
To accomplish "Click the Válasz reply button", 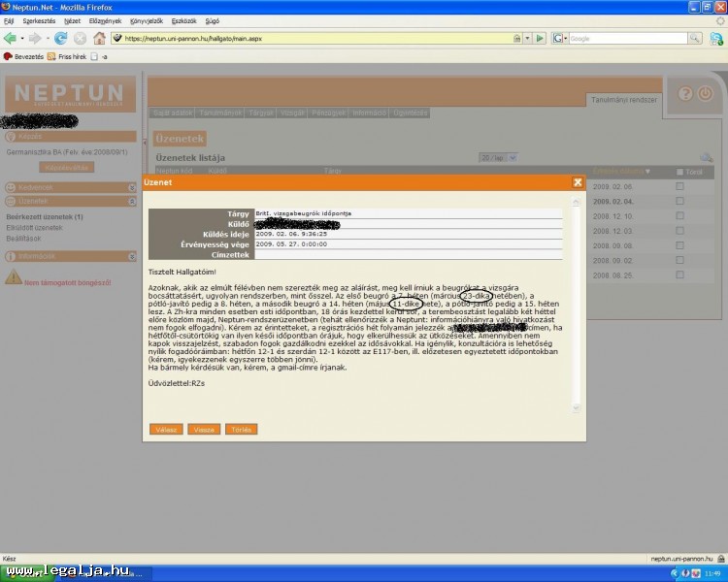I will [x=166, y=429].
